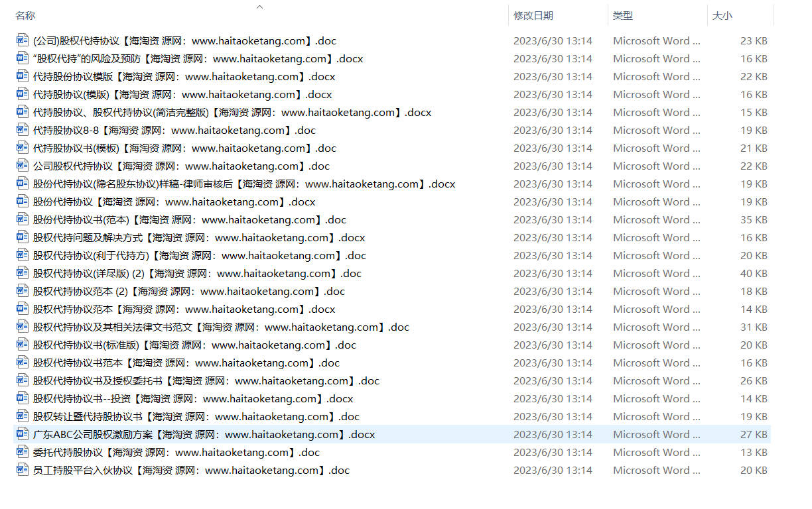Click the 40 KB size of 股权代持协议(详尽版) (2)
The width and height of the screenshot is (812, 509).
[x=754, y=273]
